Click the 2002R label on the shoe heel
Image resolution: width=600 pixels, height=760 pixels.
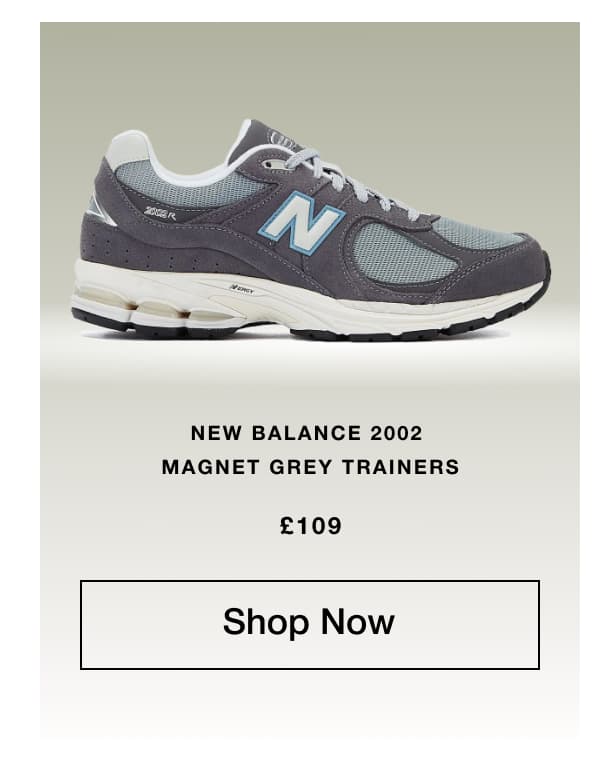click(x=160, y=212)
